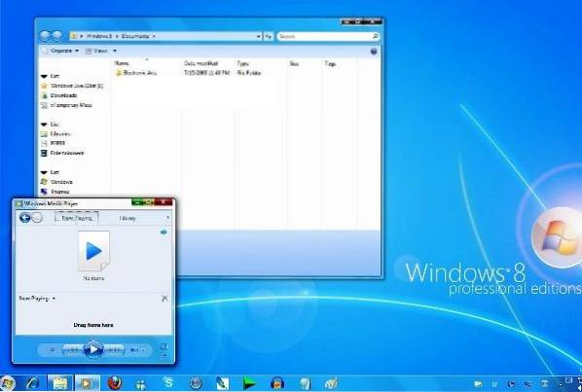The height and width of the screenshot is (392, 582).
Task: Collapse the third navigation pane group arrow
Action: (x=44, y=172)
